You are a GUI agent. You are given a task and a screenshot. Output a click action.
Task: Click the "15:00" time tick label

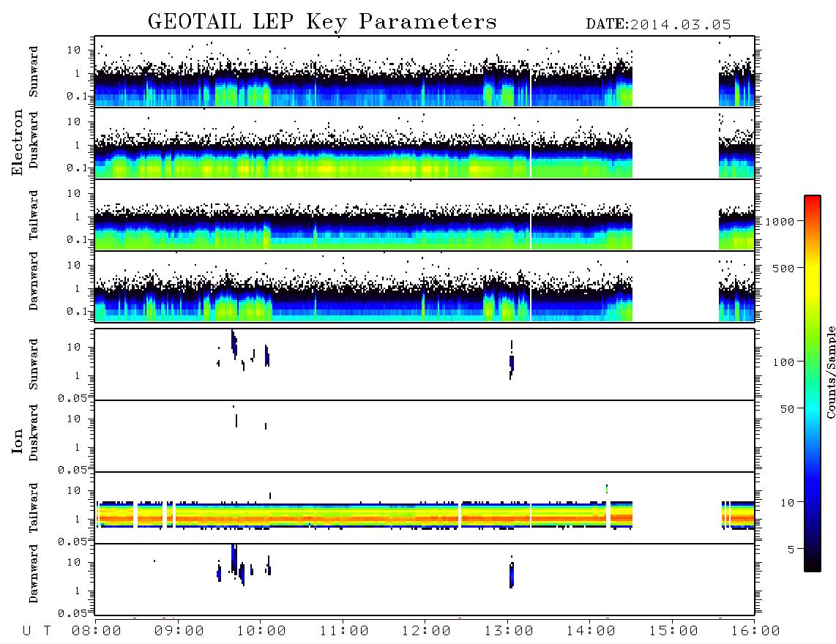click(673, 632)
